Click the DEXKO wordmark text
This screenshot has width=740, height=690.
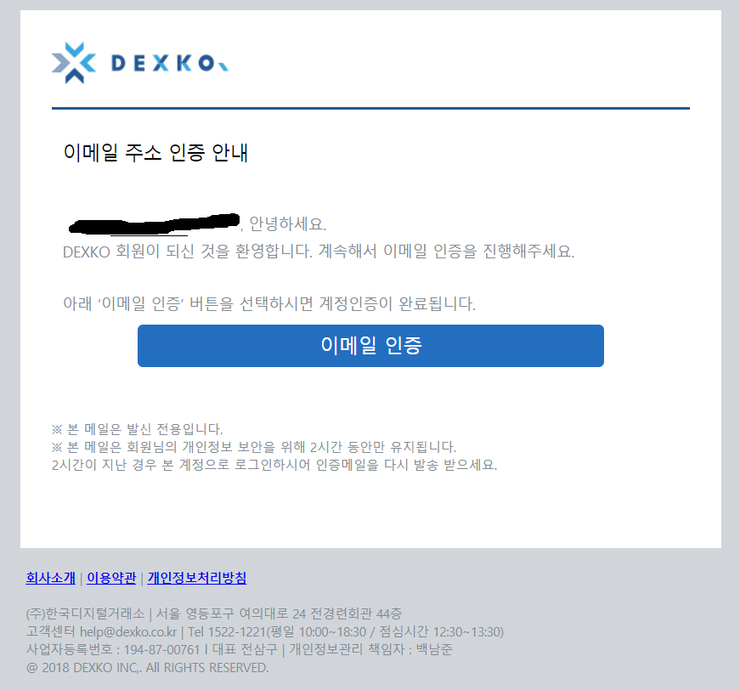point(169,63)
